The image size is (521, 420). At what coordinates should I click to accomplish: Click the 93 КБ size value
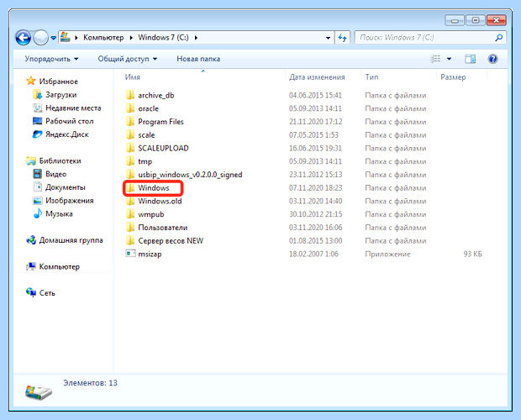coord(472,254)
